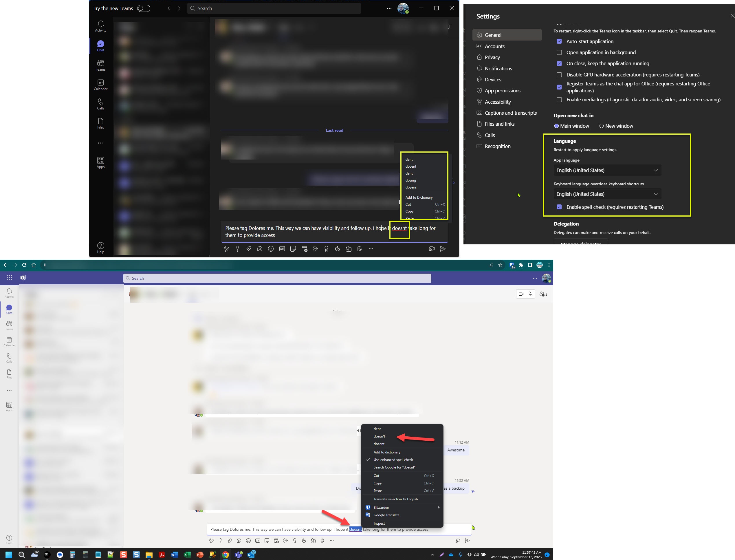Set delivery options in dark Teams compose toolbar
The image size is (735, 560).
coord(238,249)
